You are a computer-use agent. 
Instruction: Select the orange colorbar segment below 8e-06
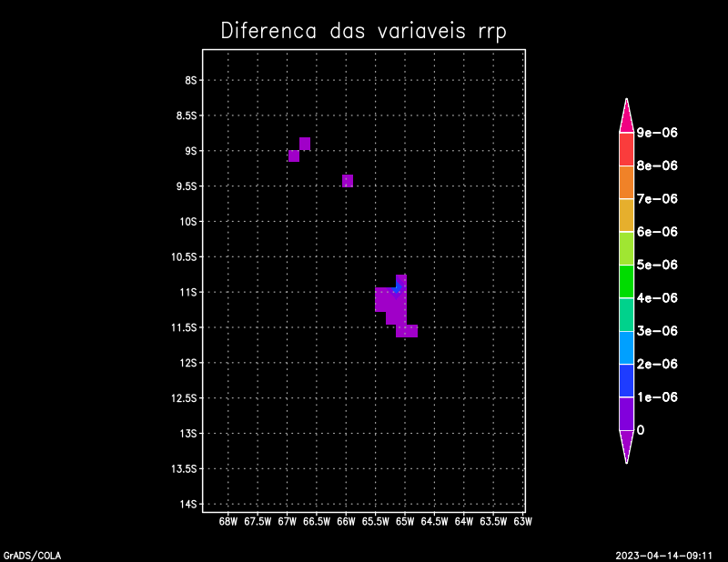click(626, 182)
